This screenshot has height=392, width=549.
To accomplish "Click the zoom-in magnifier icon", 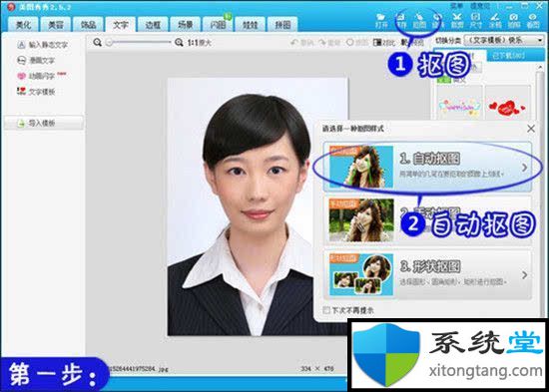I will click(x=179, y=43).
